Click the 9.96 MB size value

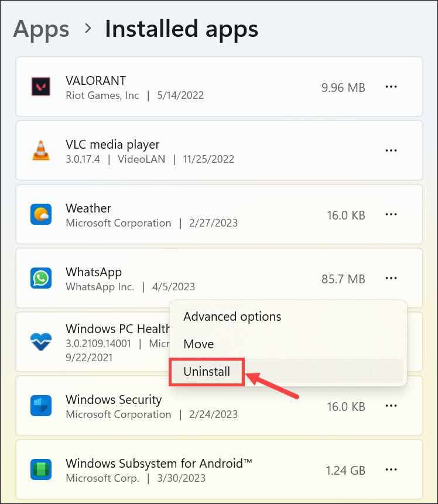click(x=343, y=88)
